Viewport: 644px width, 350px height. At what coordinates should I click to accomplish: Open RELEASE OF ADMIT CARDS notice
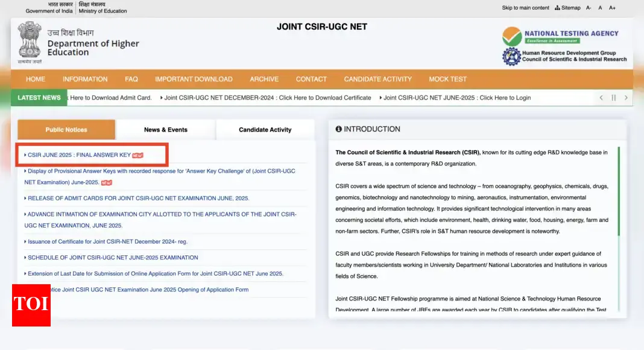[x=137, y=198]
